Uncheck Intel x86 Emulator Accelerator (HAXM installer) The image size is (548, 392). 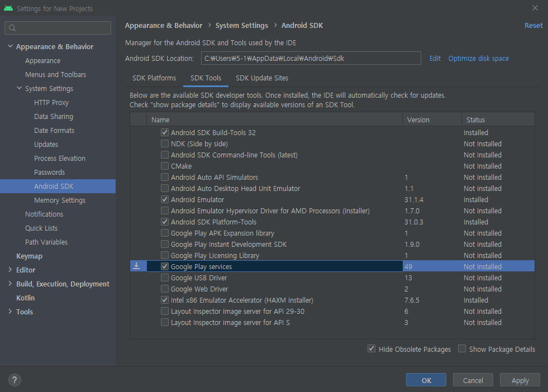(x=165, y=300)
